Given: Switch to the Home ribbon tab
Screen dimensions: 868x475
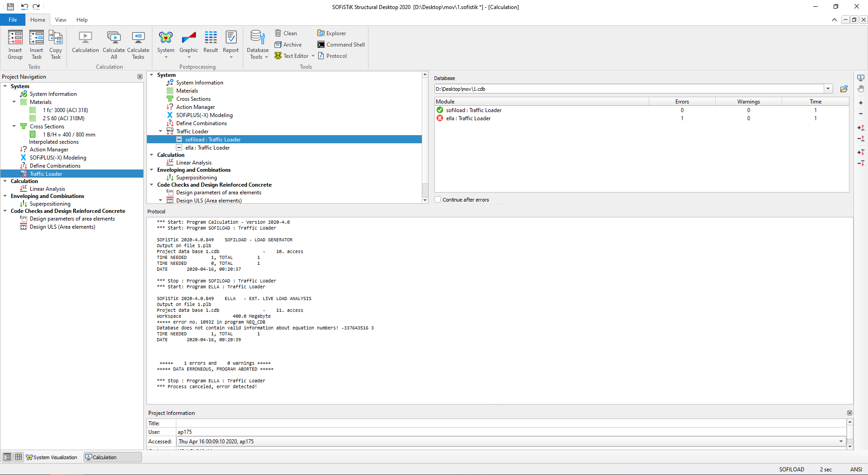Looking at the screenshot, I should [38, 19].
